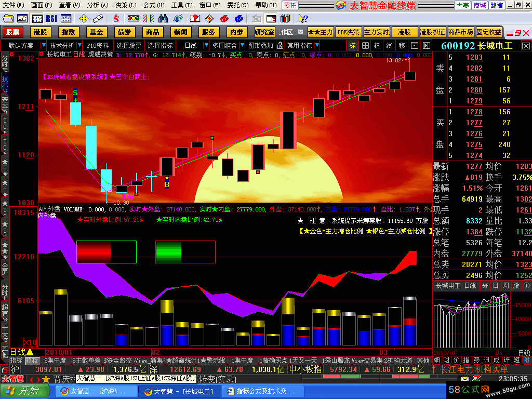The image size is (532, 399).
Task: Open the folder icon in the toolbar
Action: point(8,18)
